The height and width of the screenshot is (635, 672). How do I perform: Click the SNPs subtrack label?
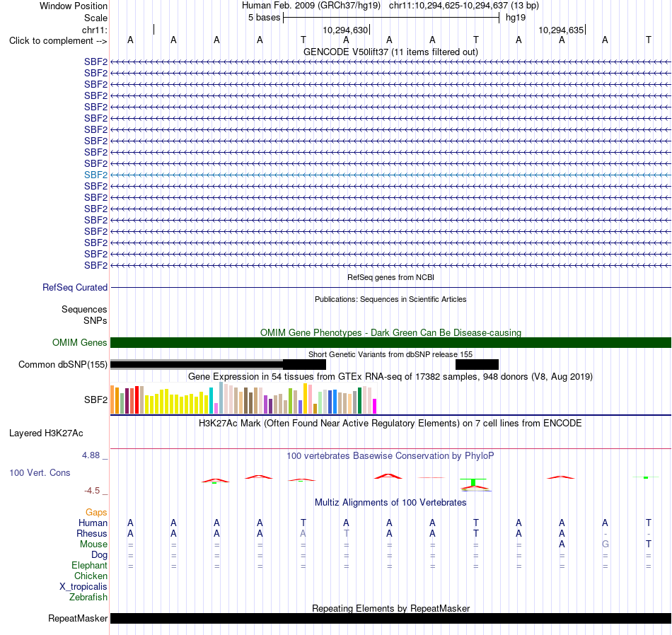pos(95,320)
